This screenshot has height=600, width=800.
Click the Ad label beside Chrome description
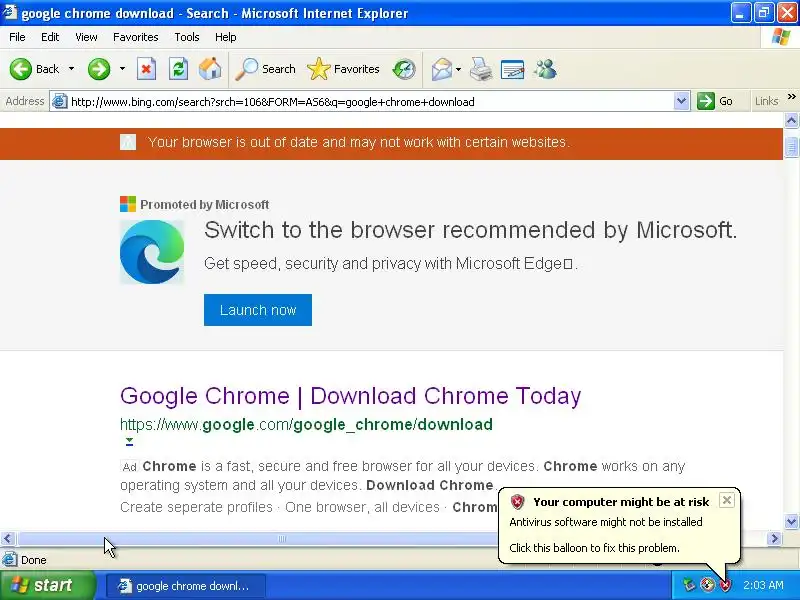pos(130,467)
